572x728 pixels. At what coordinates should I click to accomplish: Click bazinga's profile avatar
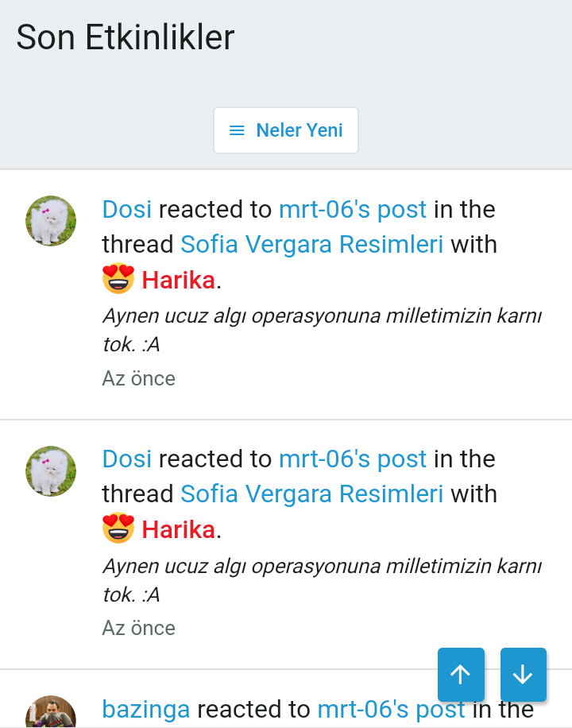click(x=51, y=713)
